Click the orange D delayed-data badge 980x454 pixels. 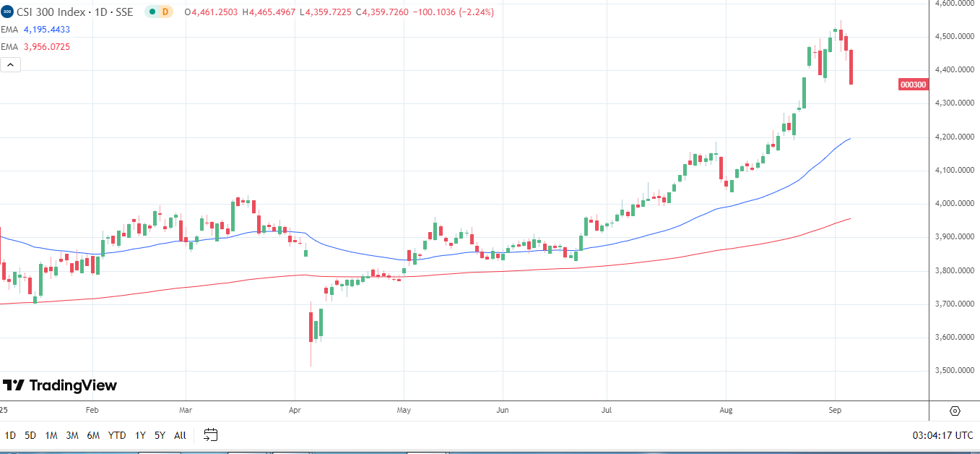click(x=165, y=12)
